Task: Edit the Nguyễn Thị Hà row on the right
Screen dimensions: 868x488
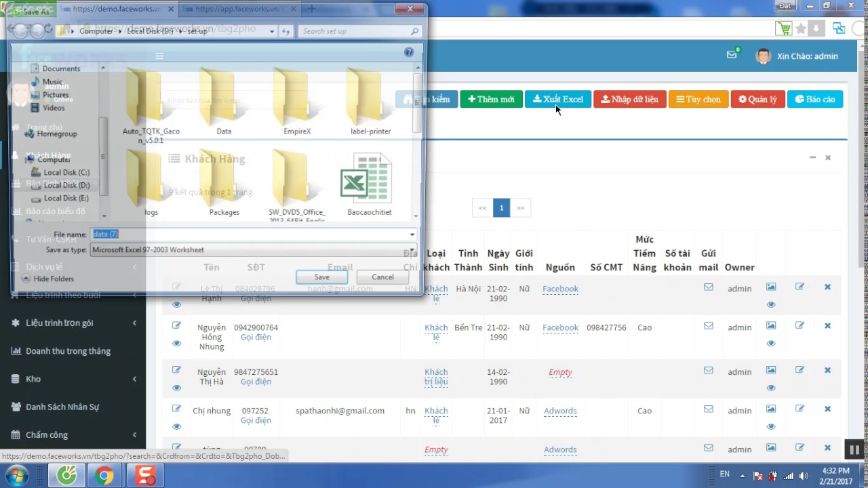Action: click(800, 371)
